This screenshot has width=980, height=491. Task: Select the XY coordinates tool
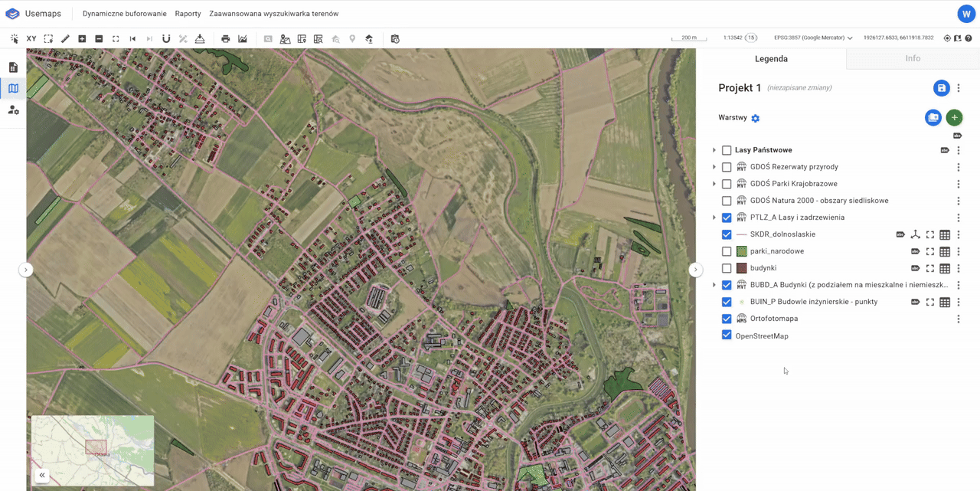(x=31, y=38)
